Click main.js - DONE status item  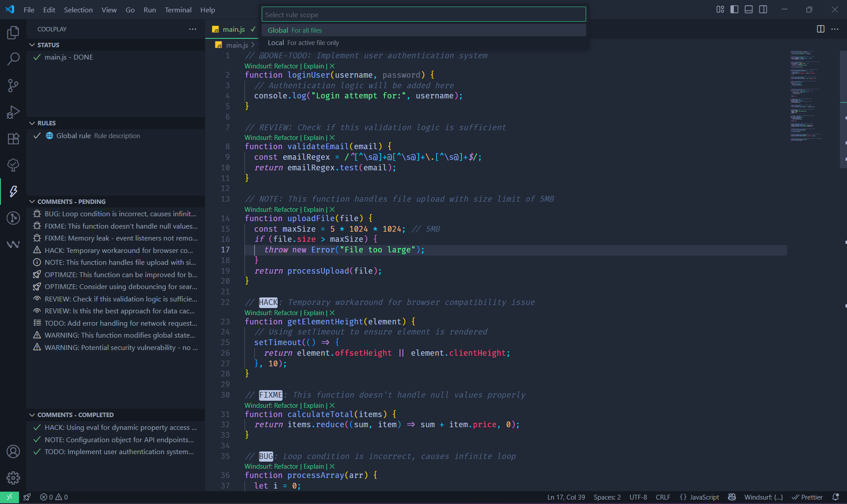point(116,57)
